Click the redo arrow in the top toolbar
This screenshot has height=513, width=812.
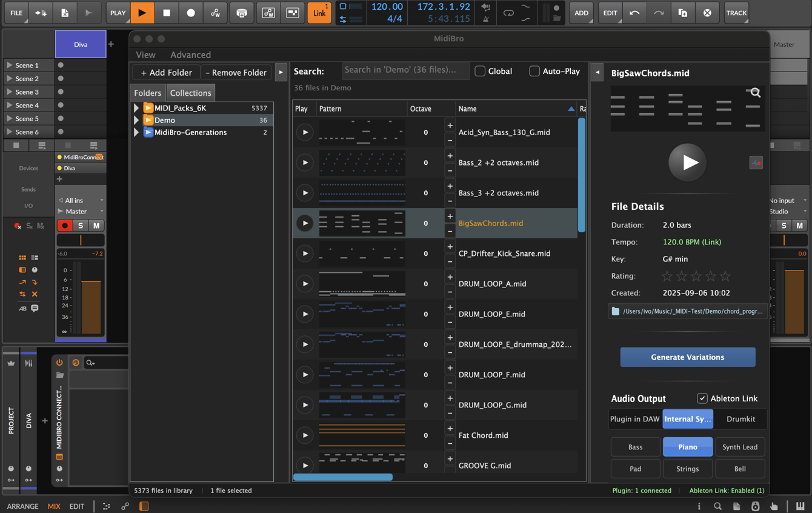pyautogui.click(x=659, y=13)
